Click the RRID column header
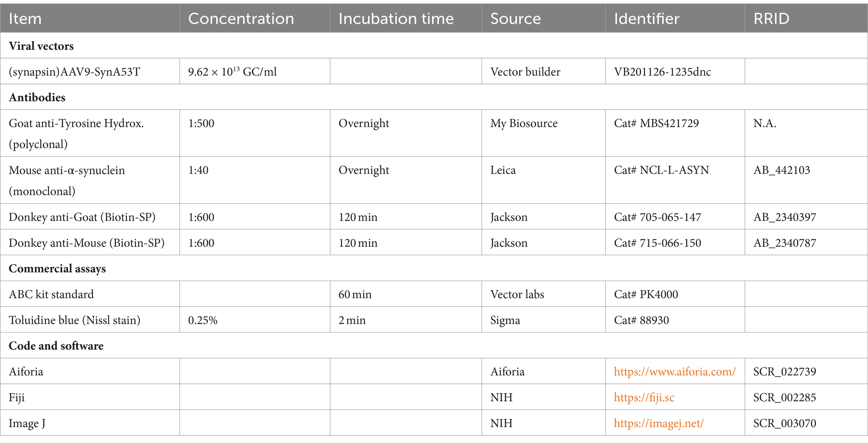This screenshot has height=443, width=868. 806,18
